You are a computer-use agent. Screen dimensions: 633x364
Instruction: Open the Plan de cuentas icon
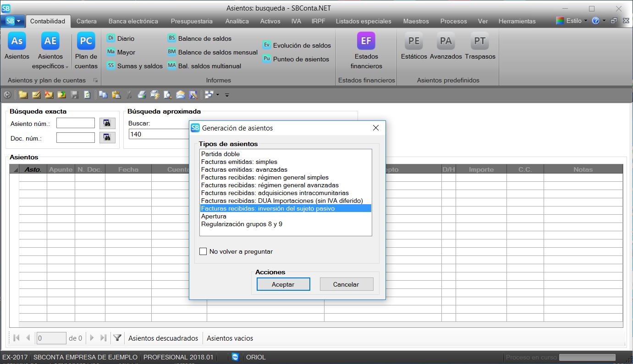[x=86, y=42]
